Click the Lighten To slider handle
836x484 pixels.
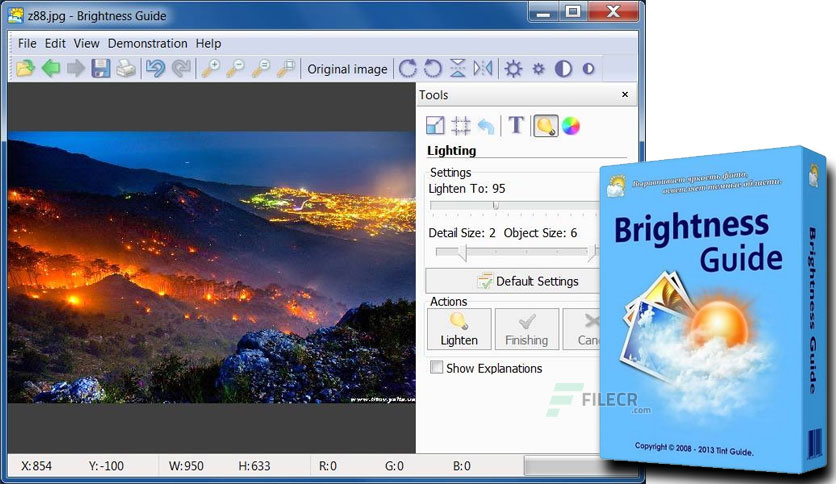[496, 205]
